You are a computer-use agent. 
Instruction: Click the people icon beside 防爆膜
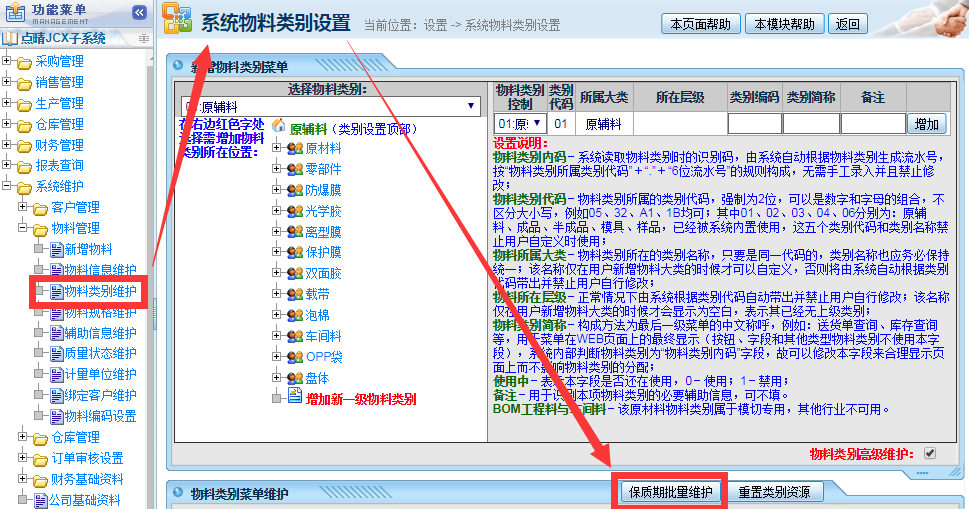point(295,190)
